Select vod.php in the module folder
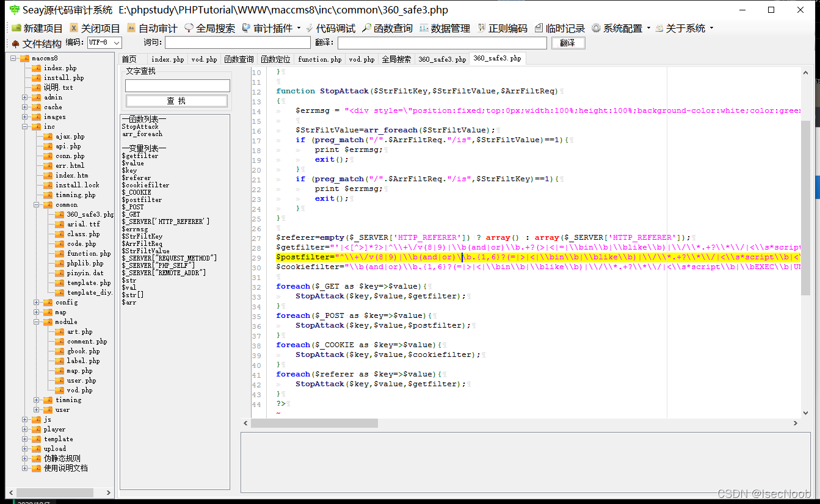This screenshot has width=820, height=504. coord(79,391)
